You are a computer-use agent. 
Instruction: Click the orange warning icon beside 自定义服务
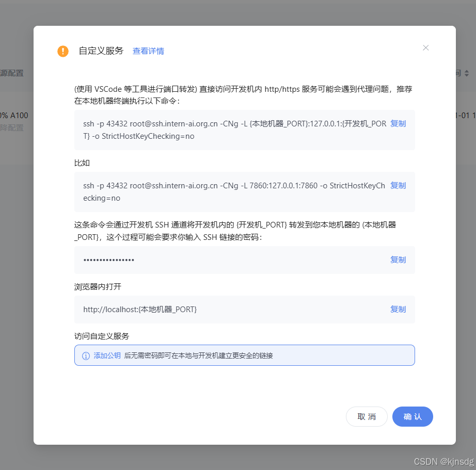coord(62,51)
